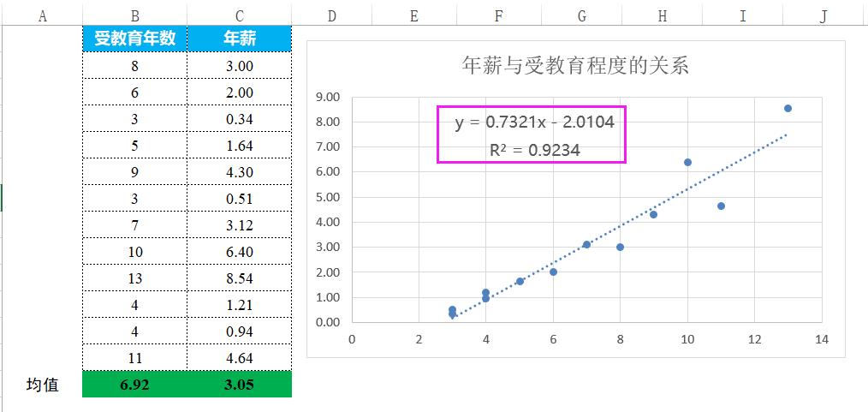
Task: Select column B header
Action: pos(135,15)
